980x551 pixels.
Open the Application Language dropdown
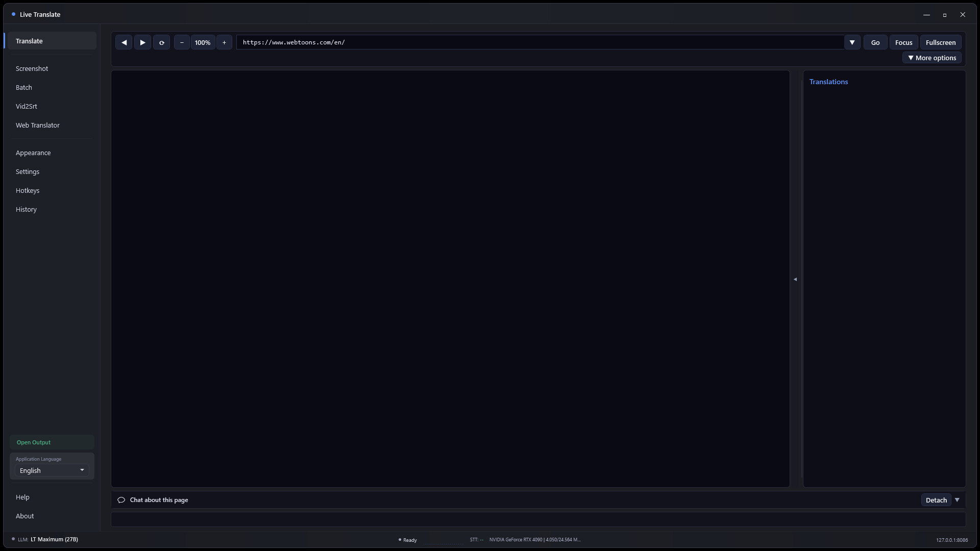52,470
